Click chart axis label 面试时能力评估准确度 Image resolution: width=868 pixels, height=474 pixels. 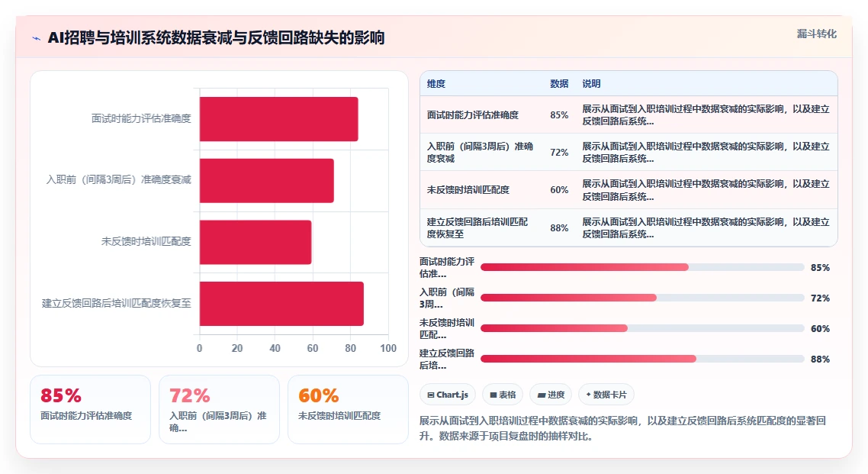pyautogui.click(x=141, y=118)
